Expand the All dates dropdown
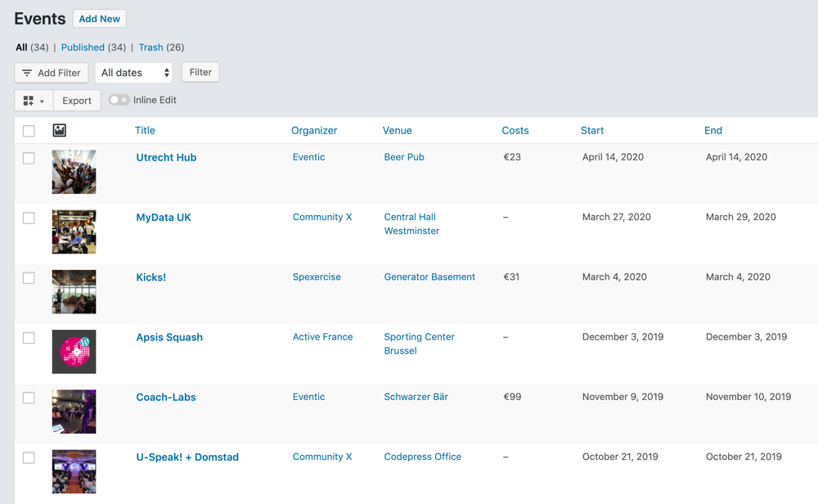 (134, 73)
